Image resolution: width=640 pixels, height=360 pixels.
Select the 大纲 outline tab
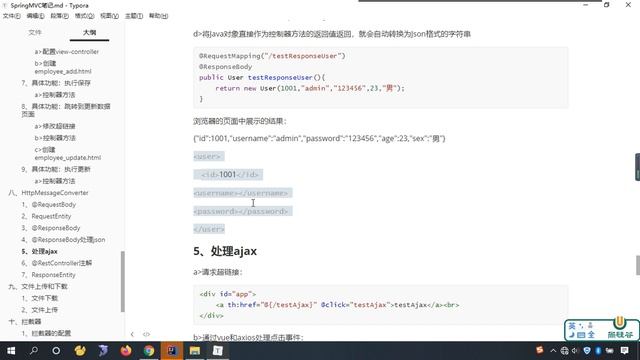pos(89,32)
